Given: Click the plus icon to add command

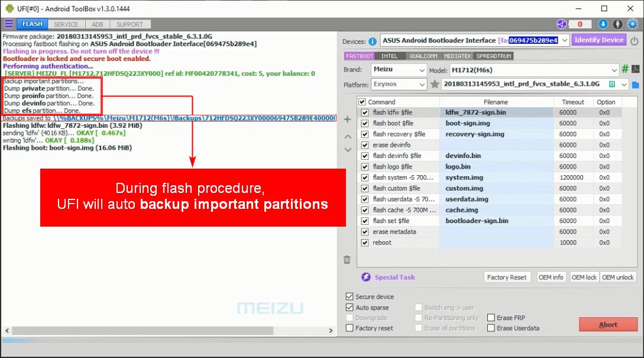Looking at the screenshot, I should pyautogui.click(x=348, y=119).
